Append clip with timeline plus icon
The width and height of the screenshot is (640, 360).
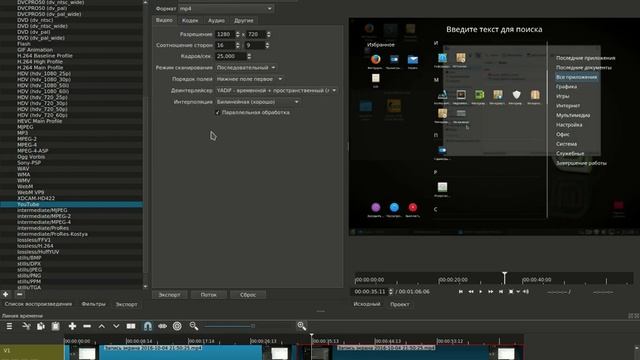[x=72, y=326]
